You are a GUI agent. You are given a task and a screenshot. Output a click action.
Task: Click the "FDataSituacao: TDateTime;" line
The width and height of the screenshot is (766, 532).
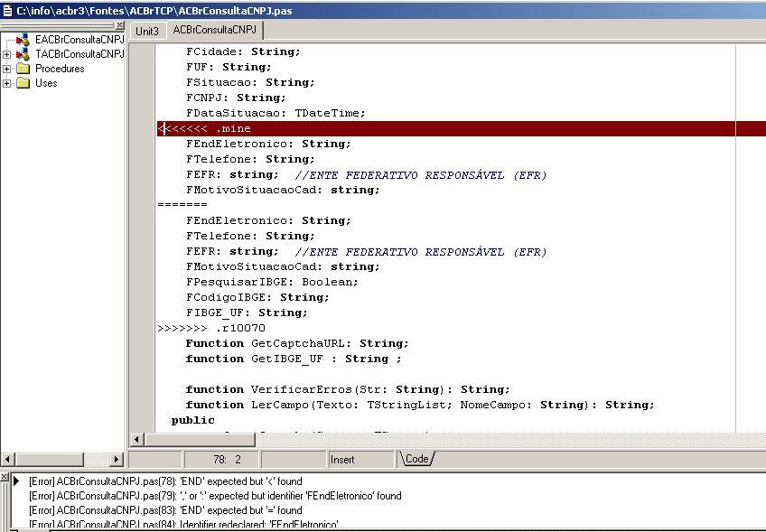click(276, 113)
